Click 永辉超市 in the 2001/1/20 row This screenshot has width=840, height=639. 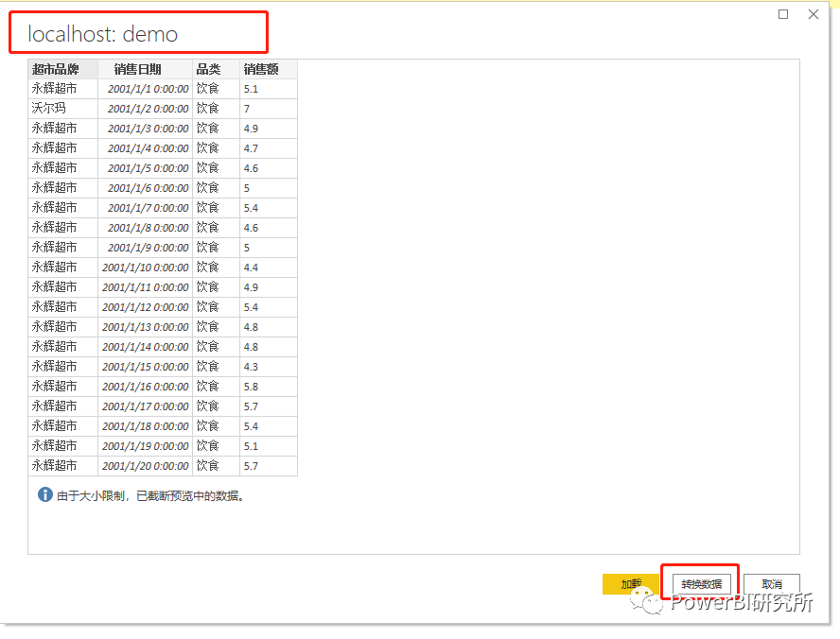62,466
